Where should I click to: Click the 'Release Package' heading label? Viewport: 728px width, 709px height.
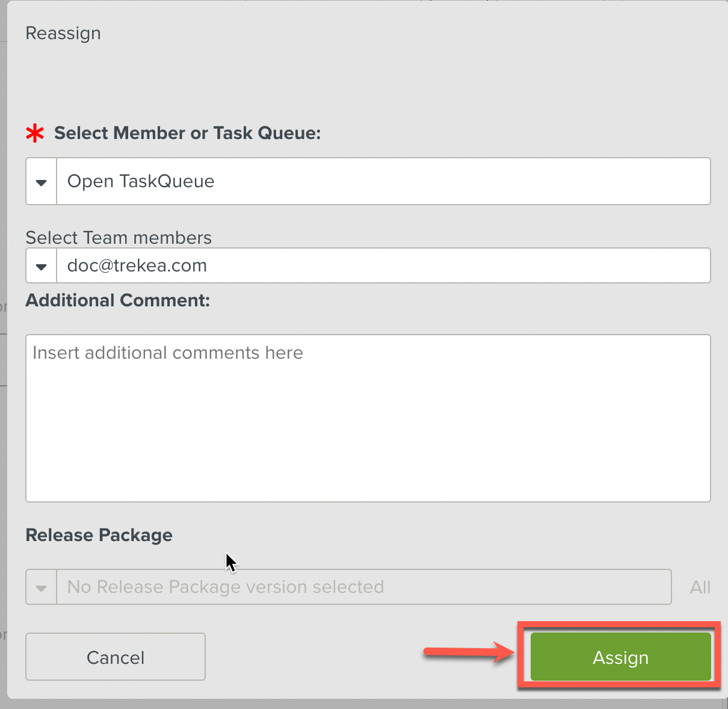pyautogui.click(x=99, y=535)
